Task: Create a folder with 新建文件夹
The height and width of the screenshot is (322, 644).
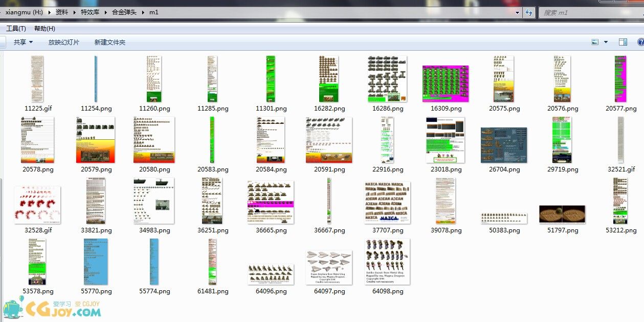Action: (x=110, y=42)
